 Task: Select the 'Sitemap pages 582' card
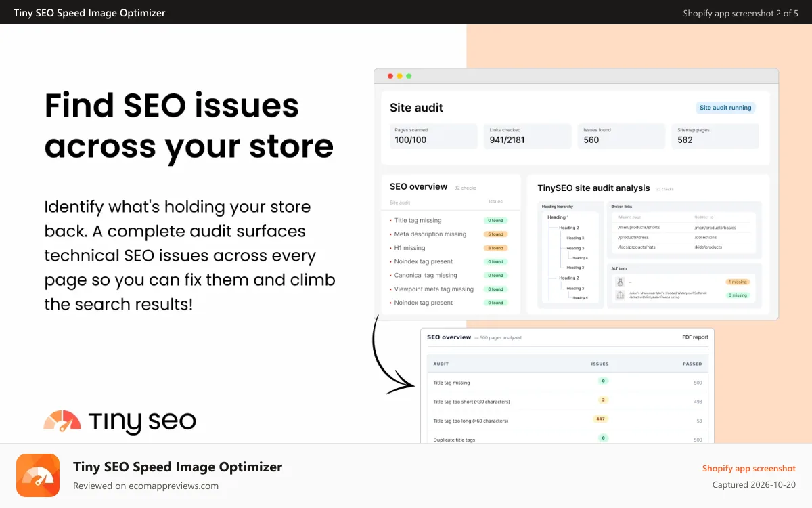(715, 136)
